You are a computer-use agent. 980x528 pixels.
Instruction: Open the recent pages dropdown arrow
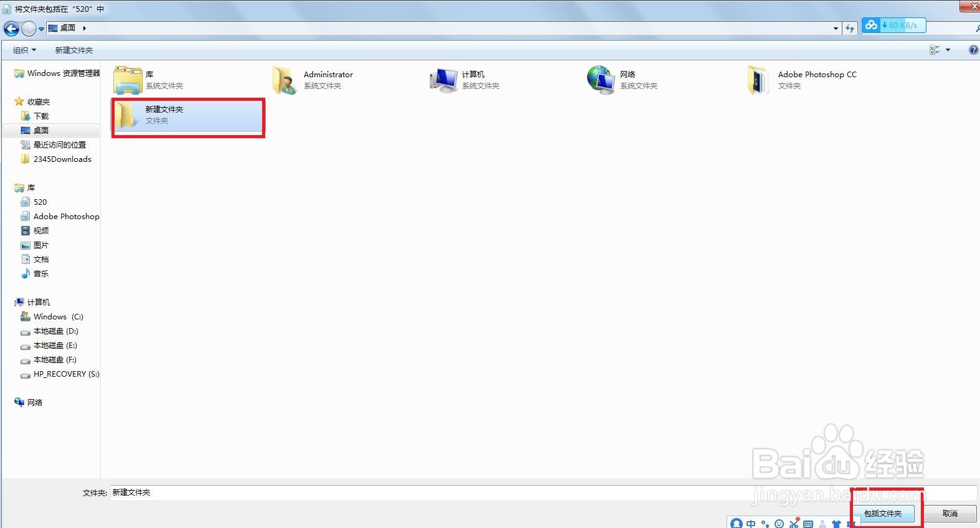[41, 29]
